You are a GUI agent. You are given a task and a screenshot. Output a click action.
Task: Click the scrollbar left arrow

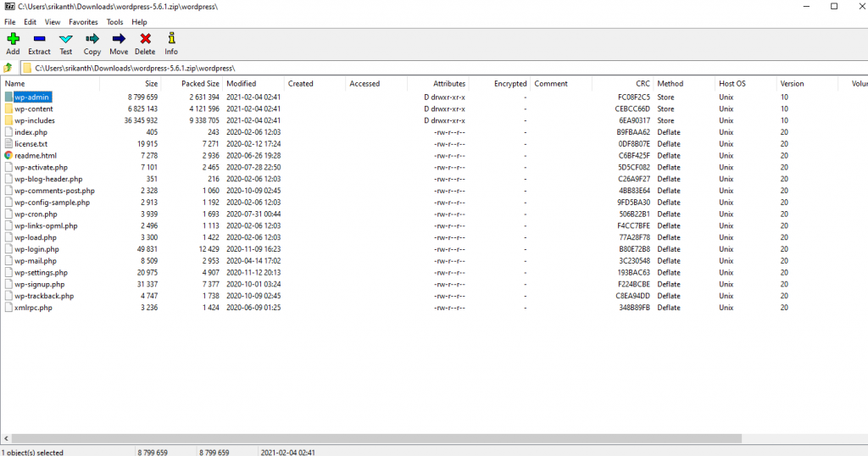click(x=6, y=438)
